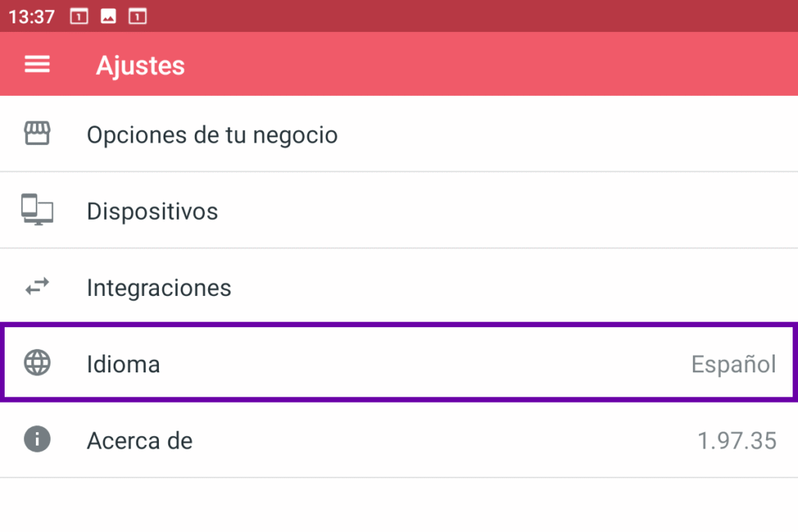Click the devices icon next to Dispositivos

(x=37, y=210)
